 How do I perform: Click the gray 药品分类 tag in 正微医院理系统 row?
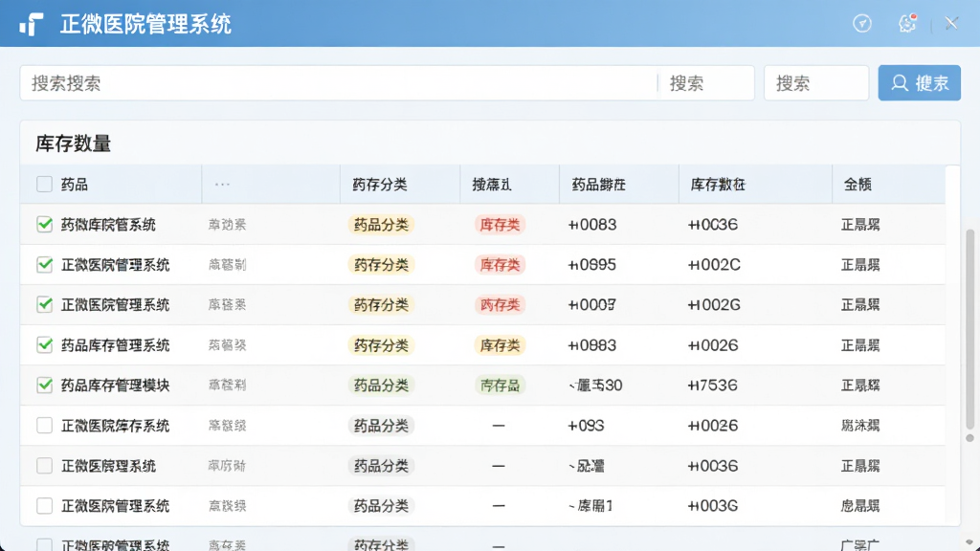pyautogui.click(x=381, y=466)
